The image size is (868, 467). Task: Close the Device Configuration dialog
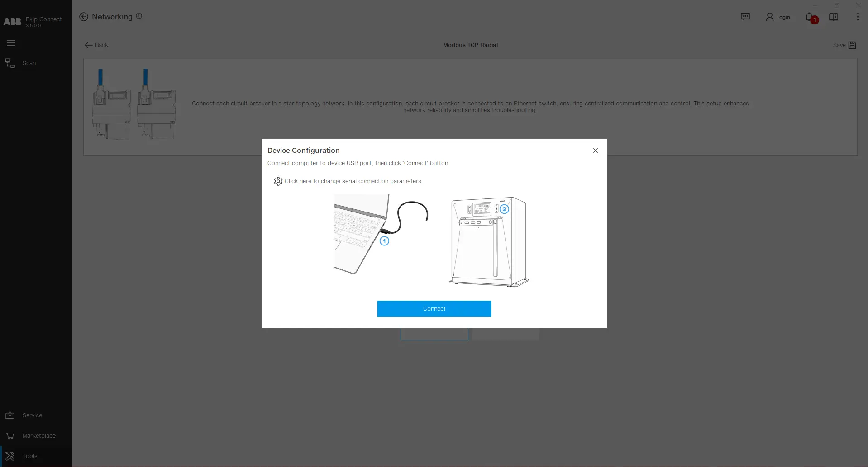[x=595, y=150]
